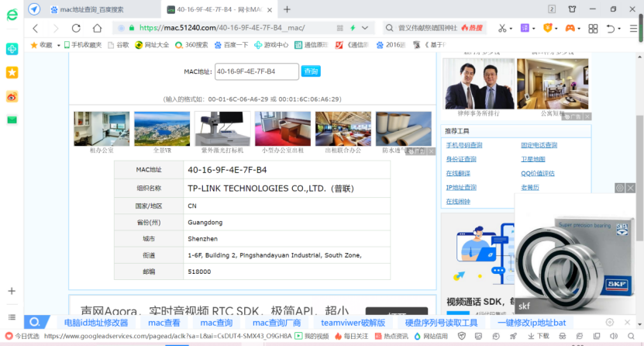Open the 360 browser logo menu
Screen dimensions: 644x346
pyautogui.click(x=12, y=15)
